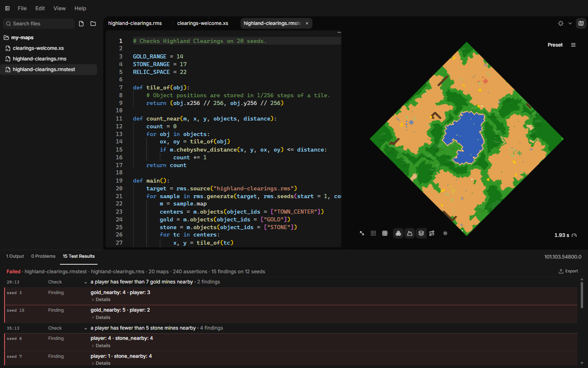This screenshot has width=588, height=368.
Task: Click the dense grid overlay icon
Action: (x=385, y=233)
